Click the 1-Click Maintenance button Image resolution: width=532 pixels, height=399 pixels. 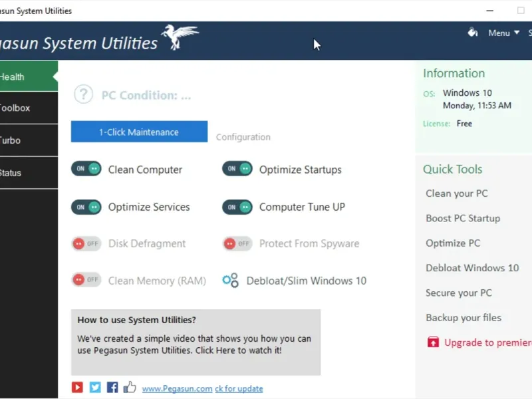pos(139,132)
